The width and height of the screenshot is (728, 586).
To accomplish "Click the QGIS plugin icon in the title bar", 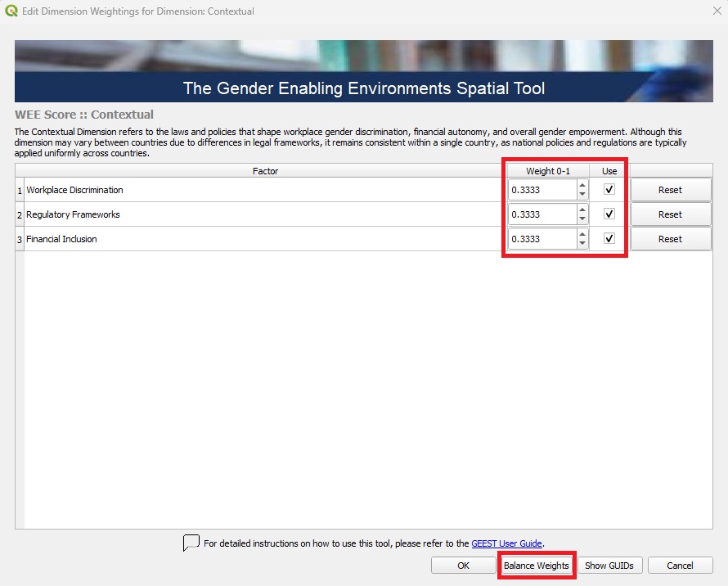I will 11,11.
